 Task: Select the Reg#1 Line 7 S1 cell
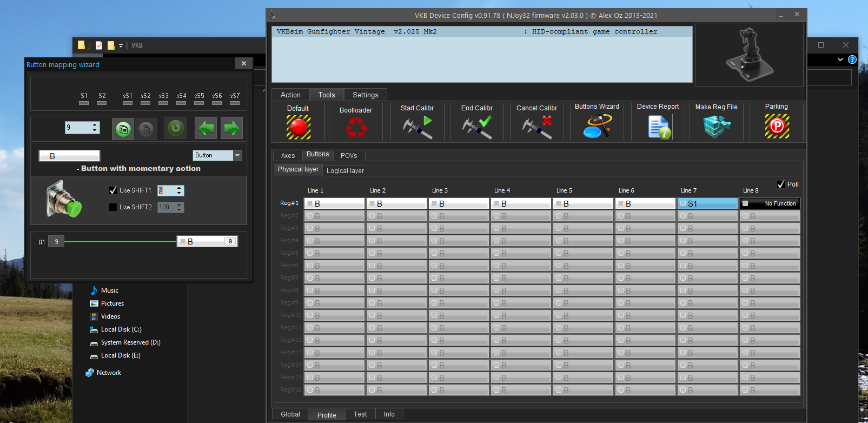708,203
